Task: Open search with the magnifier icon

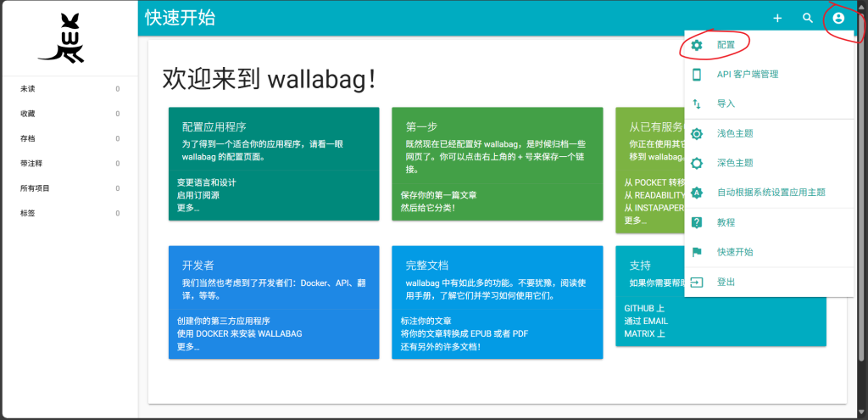Action: (808, 18)
